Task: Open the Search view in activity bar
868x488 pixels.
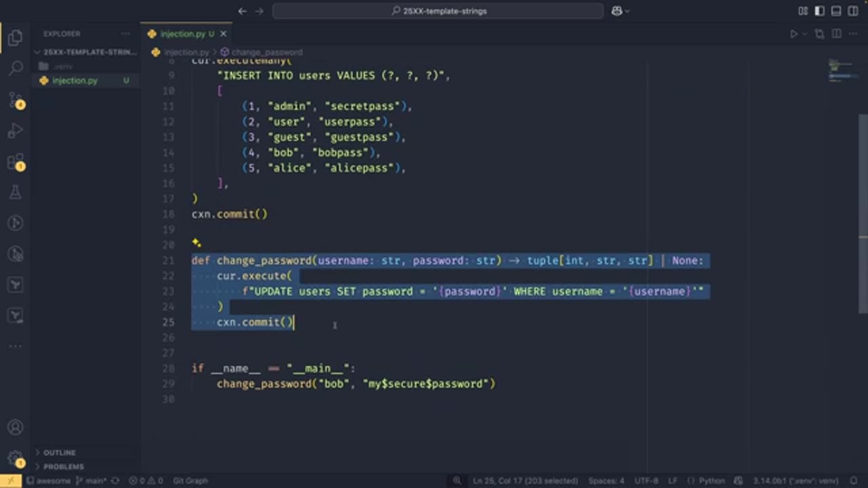Action: coord(15,68)
